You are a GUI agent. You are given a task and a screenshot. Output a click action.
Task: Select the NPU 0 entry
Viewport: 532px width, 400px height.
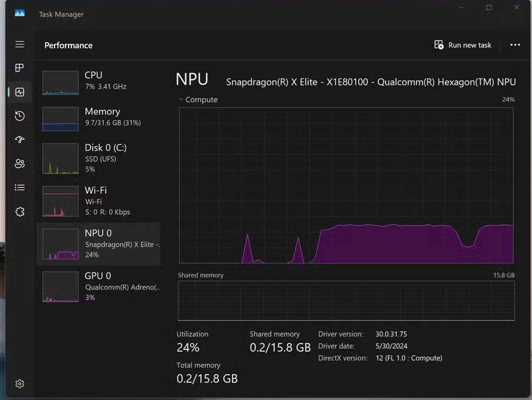tap(99, 244)
